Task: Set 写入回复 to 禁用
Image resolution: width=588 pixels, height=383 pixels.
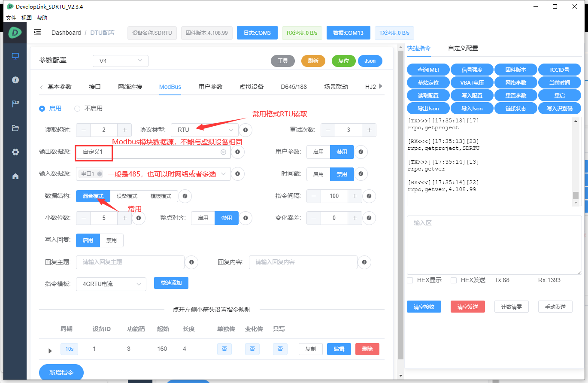Action: [x=112, y=240]
